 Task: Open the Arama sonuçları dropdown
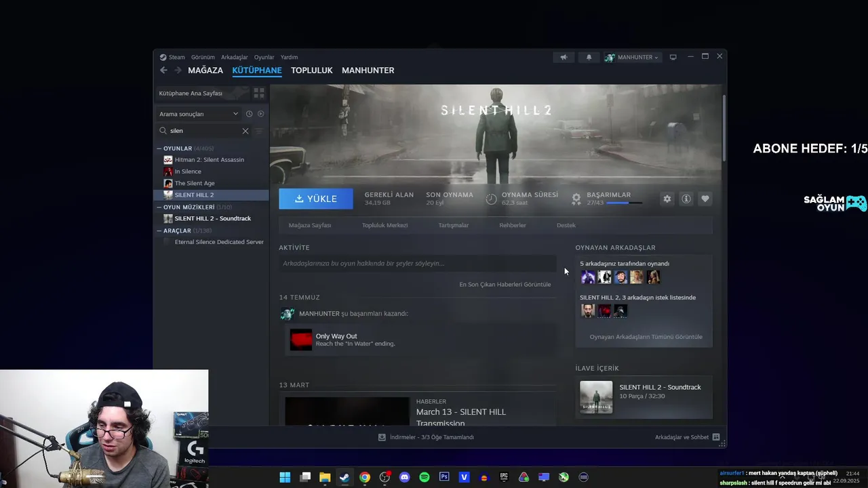click(199, 114)
